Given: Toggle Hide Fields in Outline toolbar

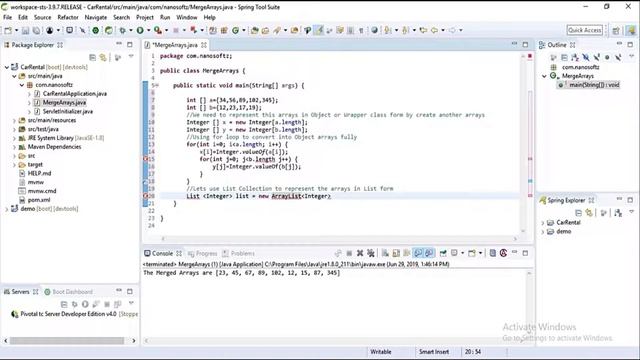Looking at the screenshot, I should click(x=586, y=58).
